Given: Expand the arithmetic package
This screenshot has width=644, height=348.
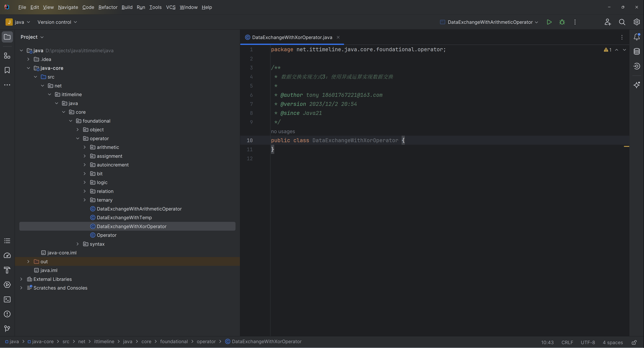Looking at the screenshot, I should click(84, 147).
